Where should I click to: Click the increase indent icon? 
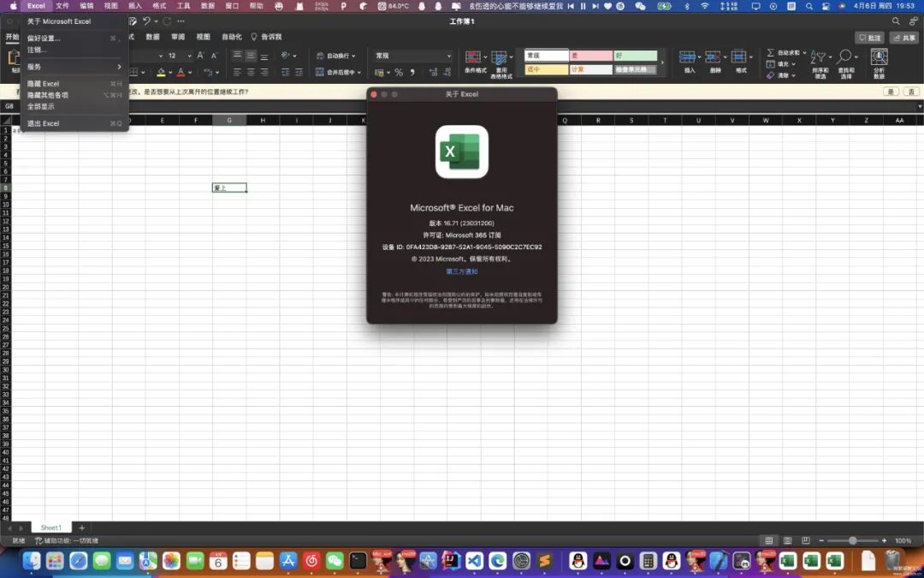299,73
